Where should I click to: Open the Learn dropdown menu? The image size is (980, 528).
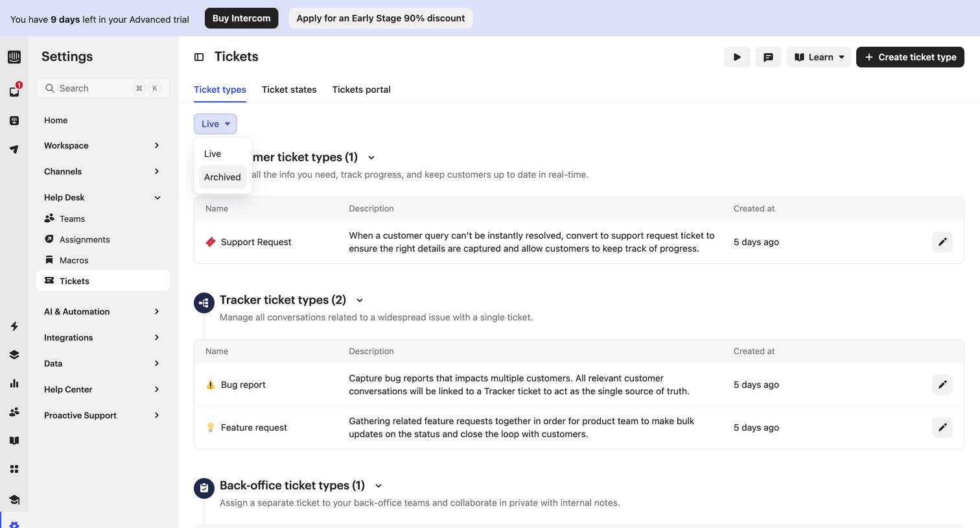coord(819,57)
